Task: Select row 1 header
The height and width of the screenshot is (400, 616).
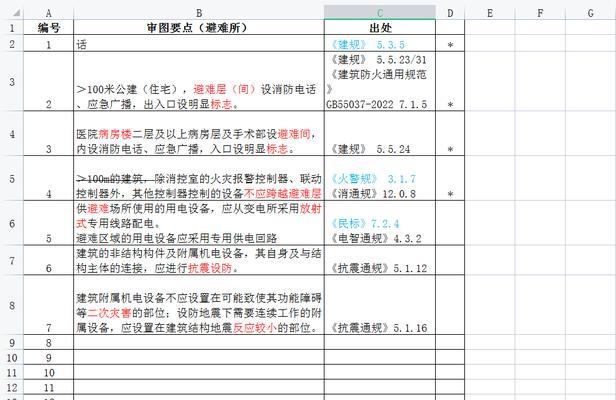Action: 12,28
